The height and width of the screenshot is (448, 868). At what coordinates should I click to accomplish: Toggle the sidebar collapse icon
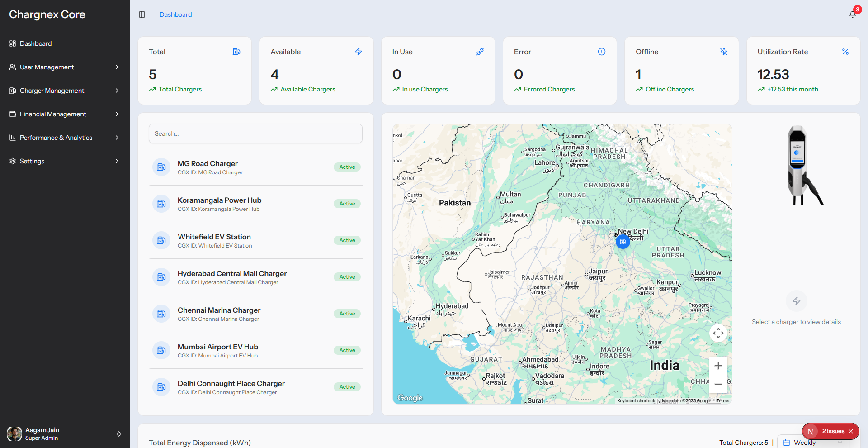(142, 14)
